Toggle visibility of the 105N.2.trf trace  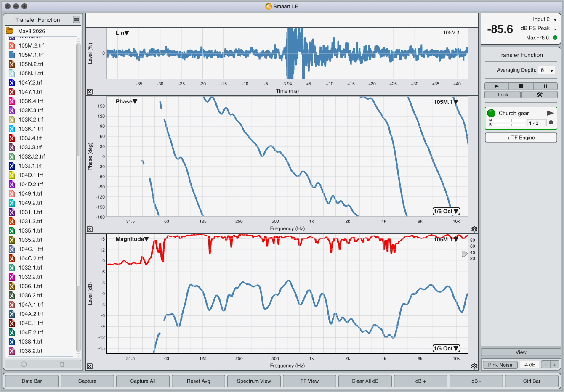point(12,64)
